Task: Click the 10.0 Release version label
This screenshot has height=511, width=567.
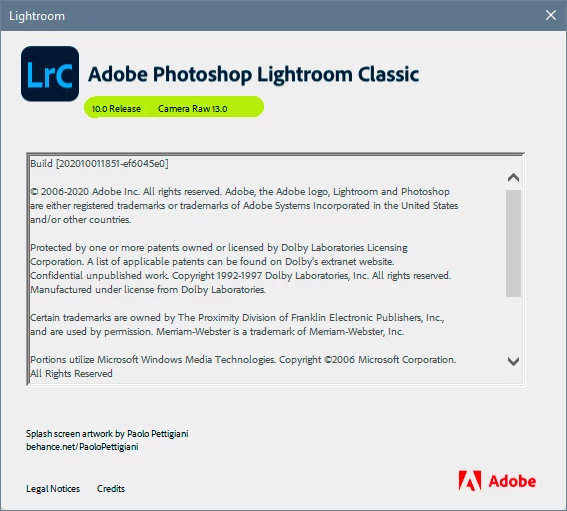Action: [116, 108]
